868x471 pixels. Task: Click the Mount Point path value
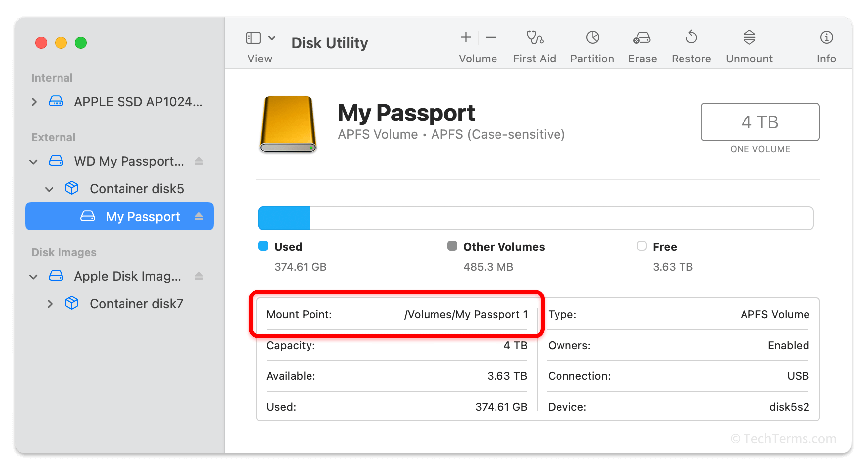tap(466, 314)
